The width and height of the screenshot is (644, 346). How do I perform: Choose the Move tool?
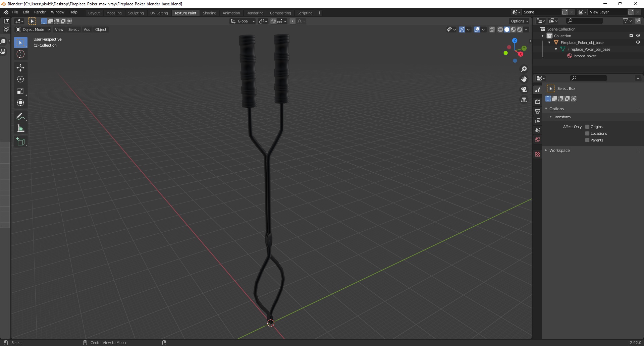[x=20, y=67]
